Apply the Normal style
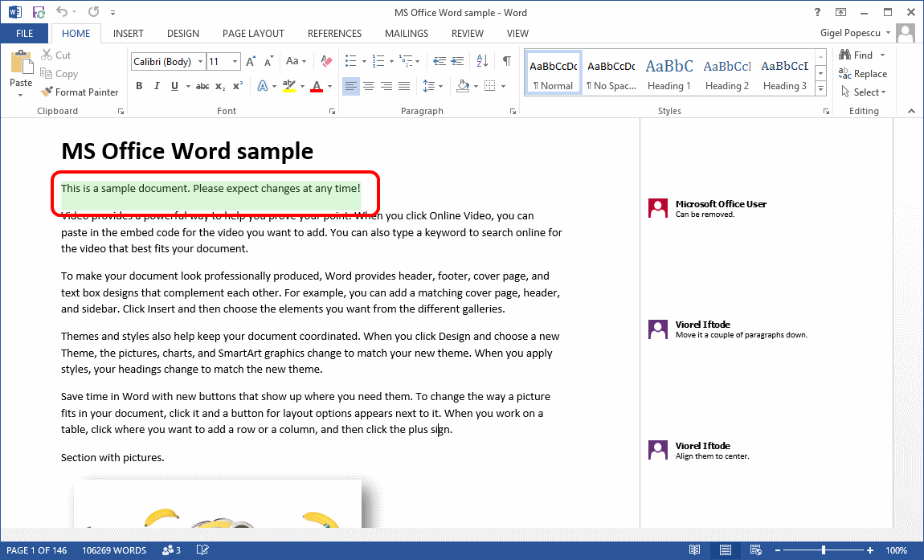The height and width of the screenshot is (560, 924). (554, 72)
